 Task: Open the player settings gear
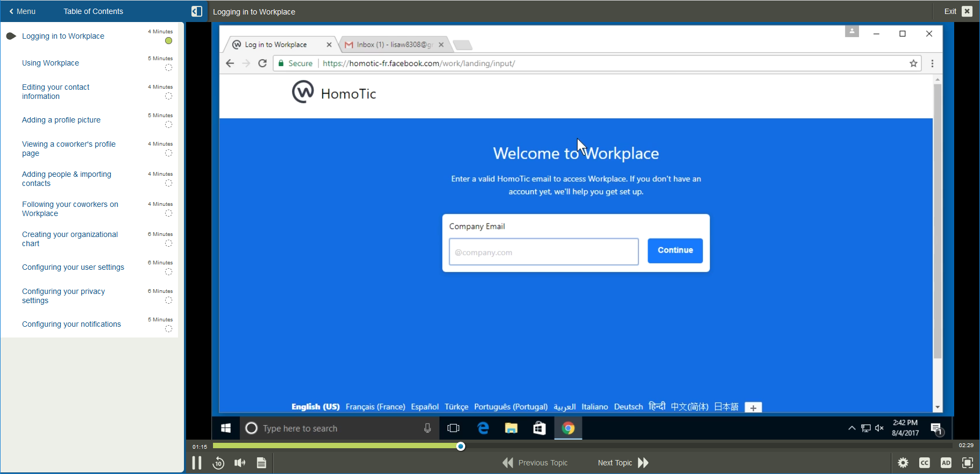[x=903, y=463]
